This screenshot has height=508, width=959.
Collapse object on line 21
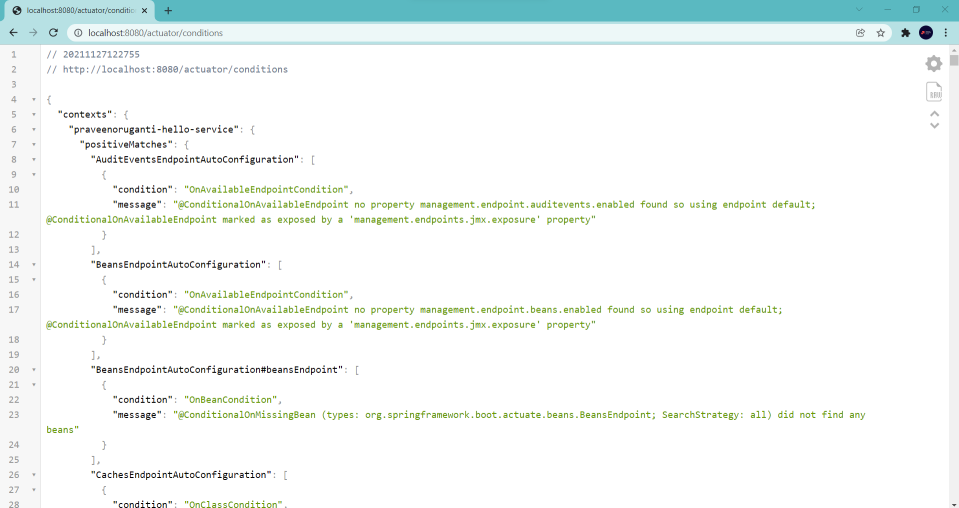(34, 385)
